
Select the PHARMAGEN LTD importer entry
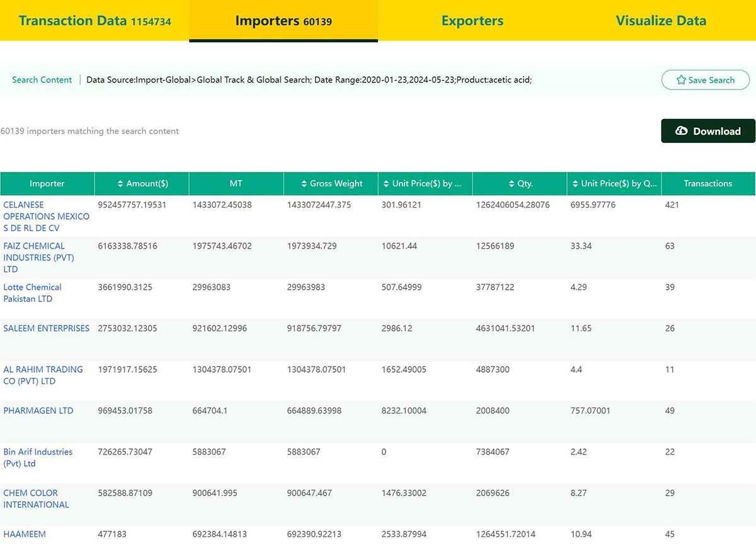38,410
